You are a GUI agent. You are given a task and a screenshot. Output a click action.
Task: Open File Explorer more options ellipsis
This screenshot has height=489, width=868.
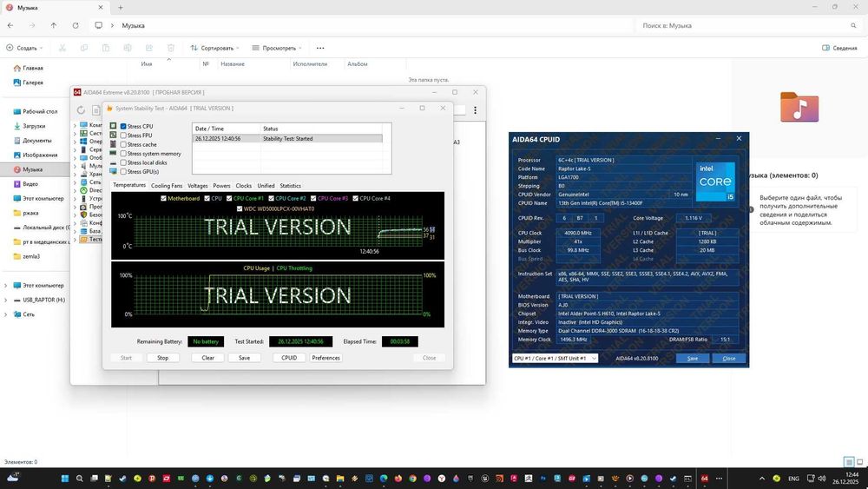(x=320, y=48)
